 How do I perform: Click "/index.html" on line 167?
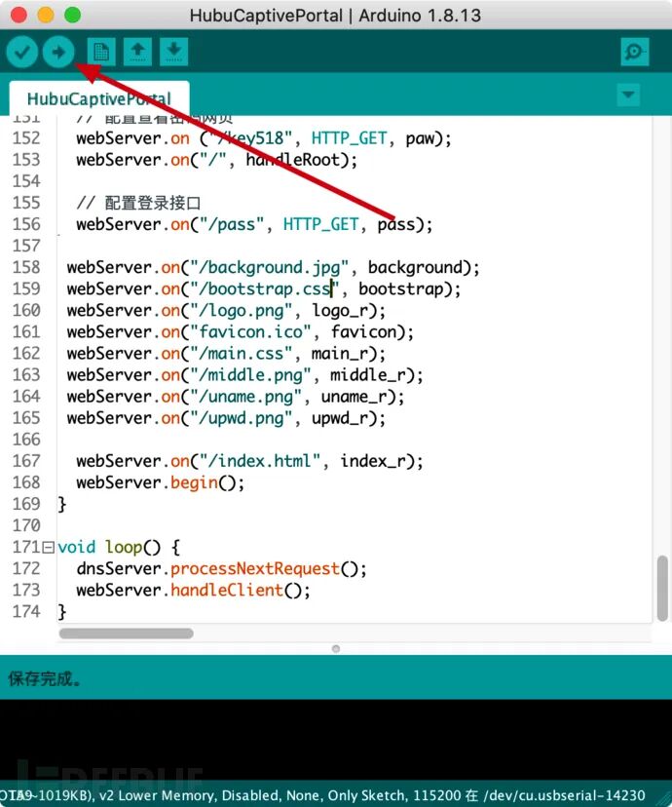click(x=260, y=461)
